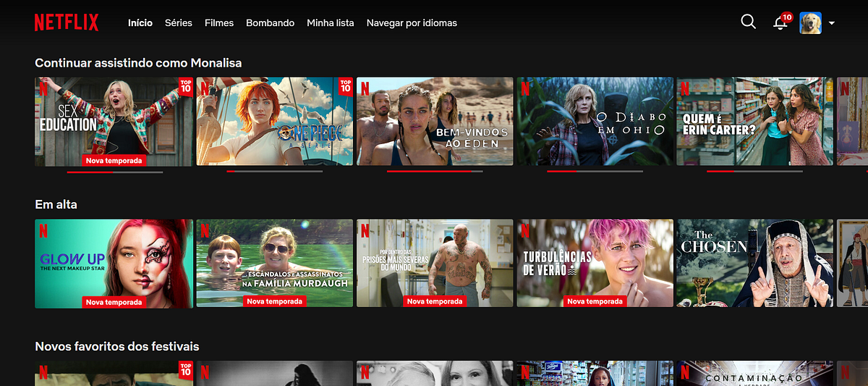The height and width of the screenshot is (386, 868).
Task: Open the Bombando menu item
Action: 270,22
